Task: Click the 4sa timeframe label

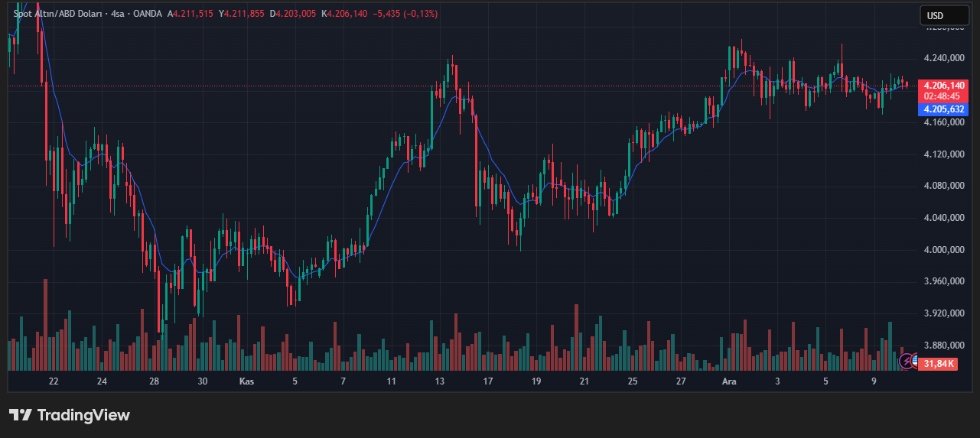Action: (x=118, y=14)
